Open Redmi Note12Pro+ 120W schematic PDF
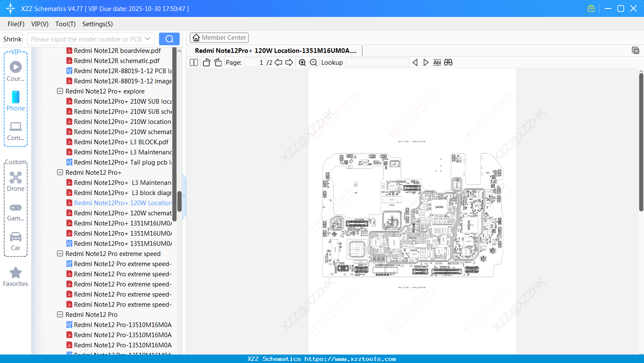 (x=123, y=213)
